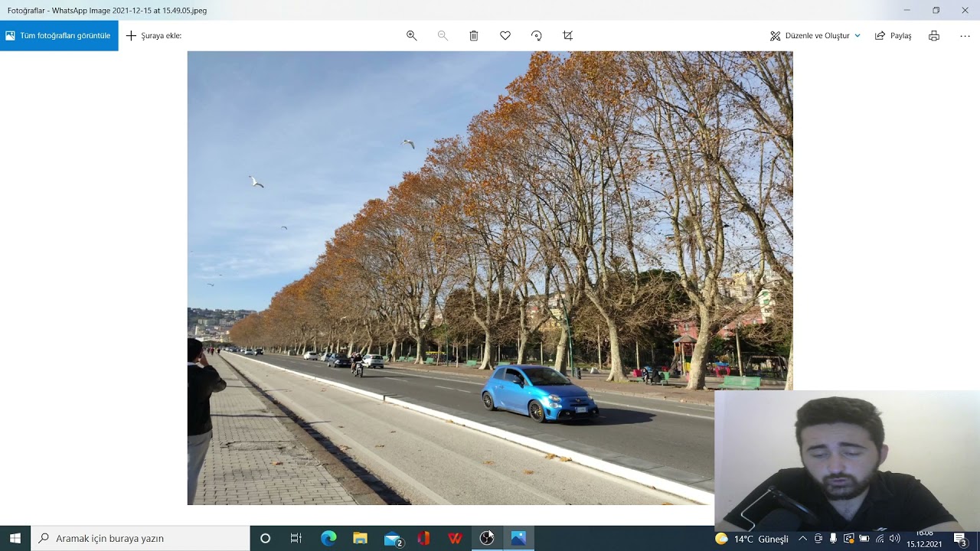Open the Wi-Fi network tray icon
Image resolution: width=980 pixels, height=551 pixels.
click(x=880, y=539)
